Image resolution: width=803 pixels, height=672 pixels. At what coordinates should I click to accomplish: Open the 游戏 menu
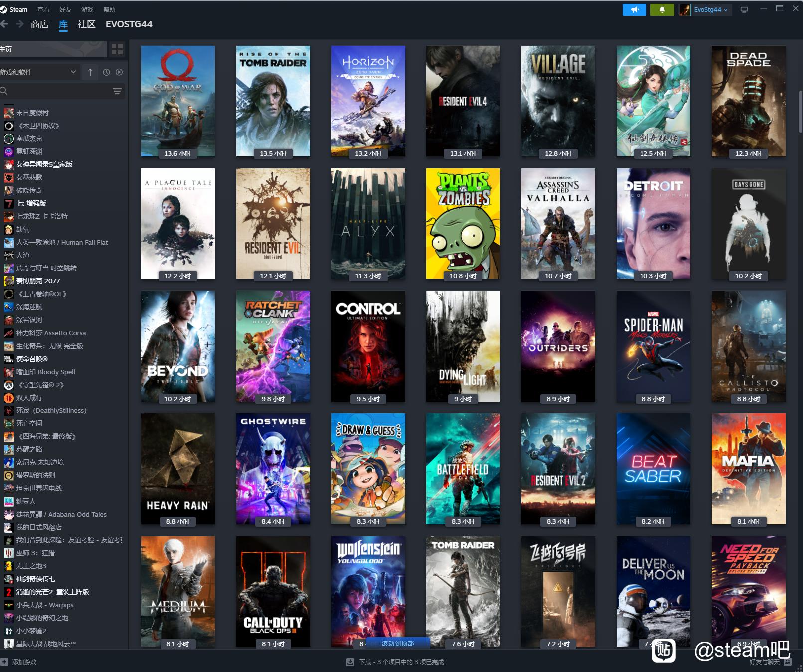tap(87, 10)
